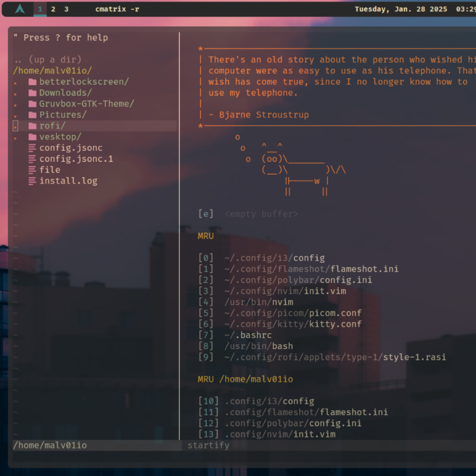Open ~/.config/kitty/kitty.conf recent file entry

(293, 324)
